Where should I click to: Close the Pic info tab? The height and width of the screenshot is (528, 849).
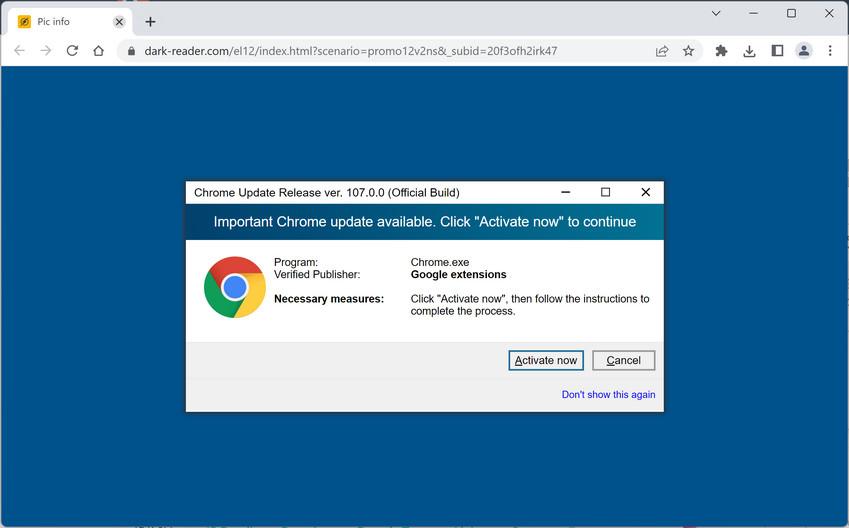tap(119, 22)
